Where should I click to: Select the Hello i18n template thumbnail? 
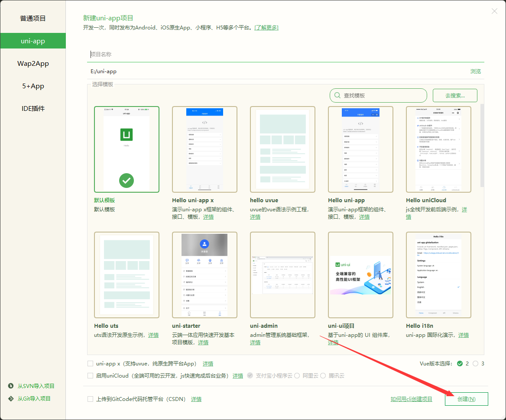click(438, 275)
